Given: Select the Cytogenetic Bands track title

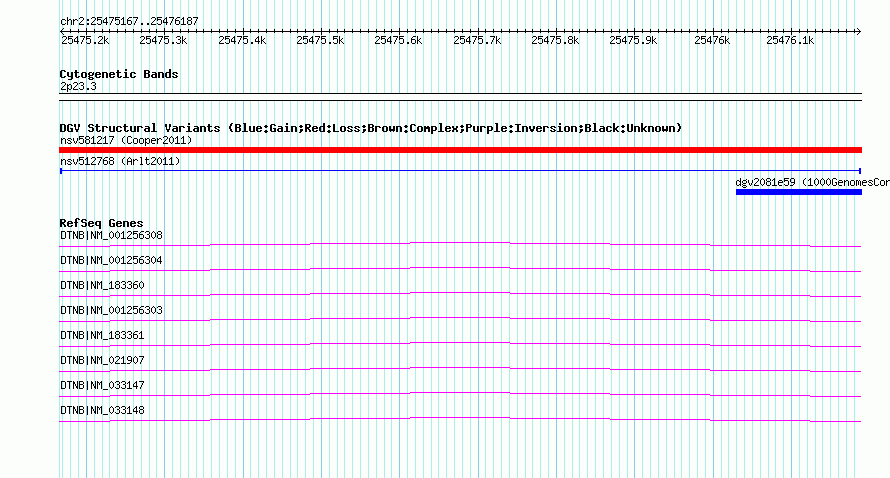Looking at the screenshot, I should point(119,74).
